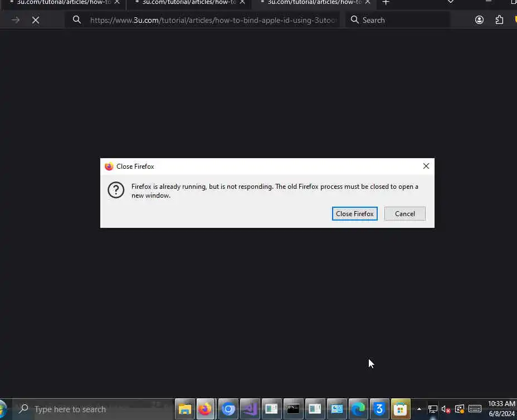
Task: Click into the browser Search box
Action: point(398,20)
